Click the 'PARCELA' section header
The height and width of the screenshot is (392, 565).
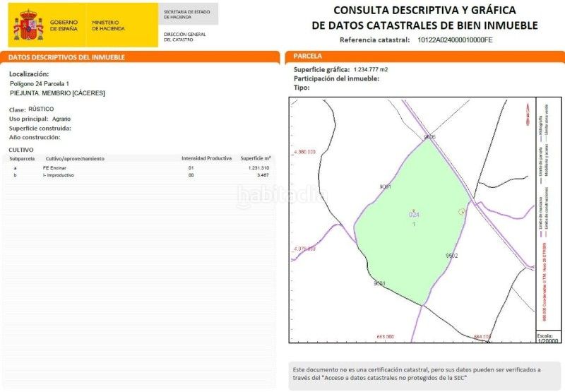[307, 57]
